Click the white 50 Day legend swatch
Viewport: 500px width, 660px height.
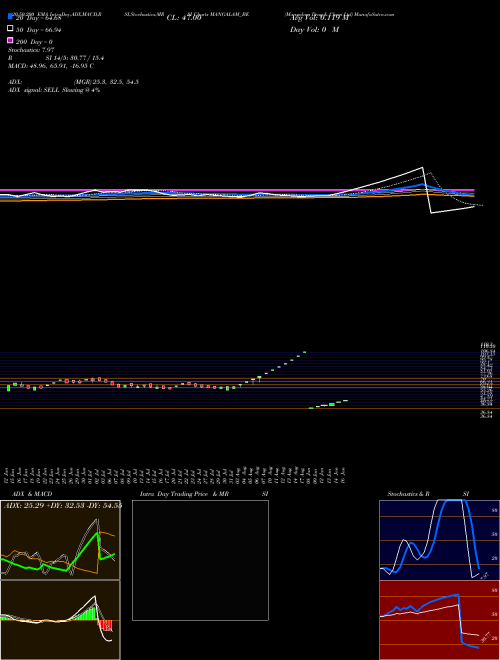click(10, 28)
